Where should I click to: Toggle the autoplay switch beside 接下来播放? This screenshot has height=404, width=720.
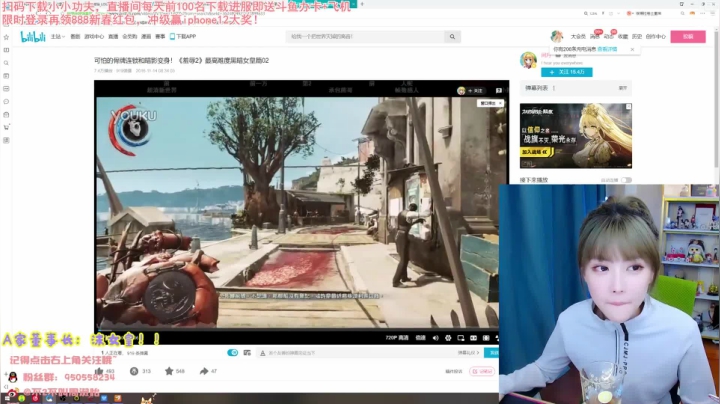pyautogui.click(x=626, y=180)
